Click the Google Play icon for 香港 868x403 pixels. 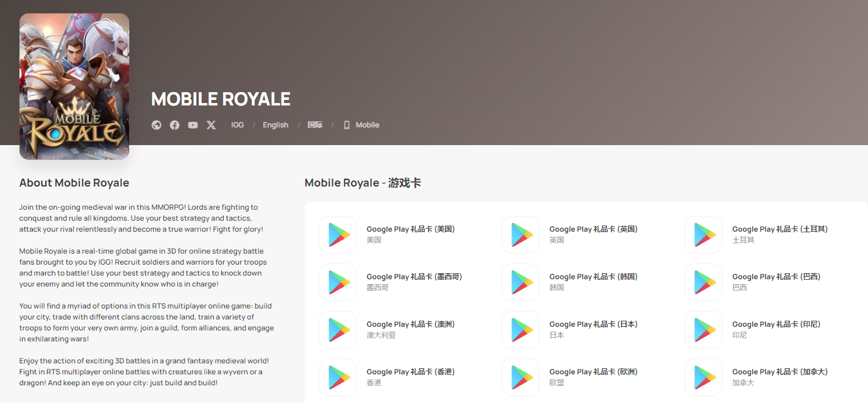[x=338, y=377]
